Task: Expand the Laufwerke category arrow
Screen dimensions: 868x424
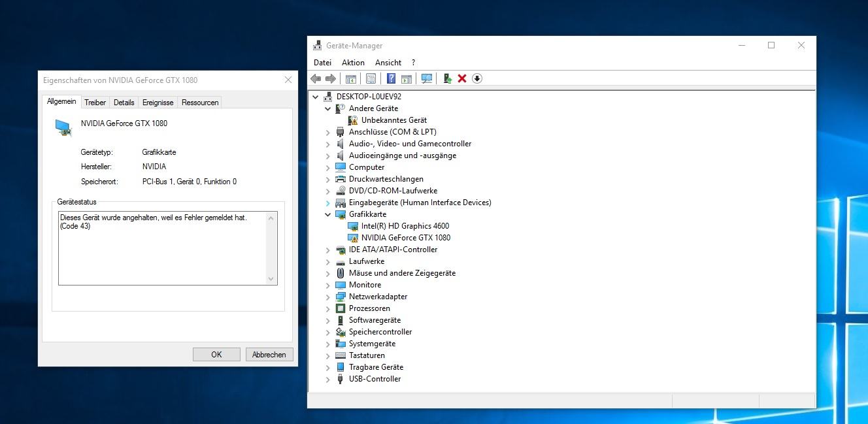Action: coord(328,261)
